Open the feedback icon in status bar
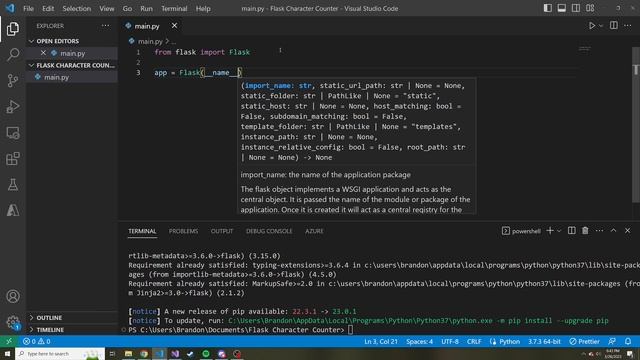640x360 pixels. click(612, 341)
